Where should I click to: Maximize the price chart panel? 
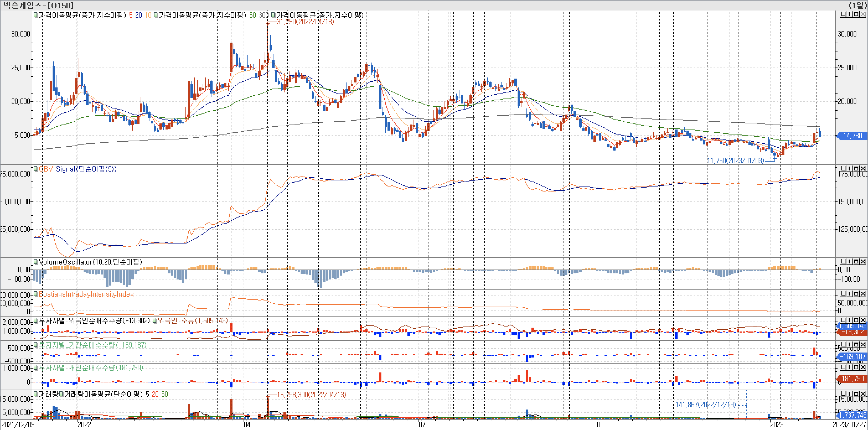tap(856, 14)
